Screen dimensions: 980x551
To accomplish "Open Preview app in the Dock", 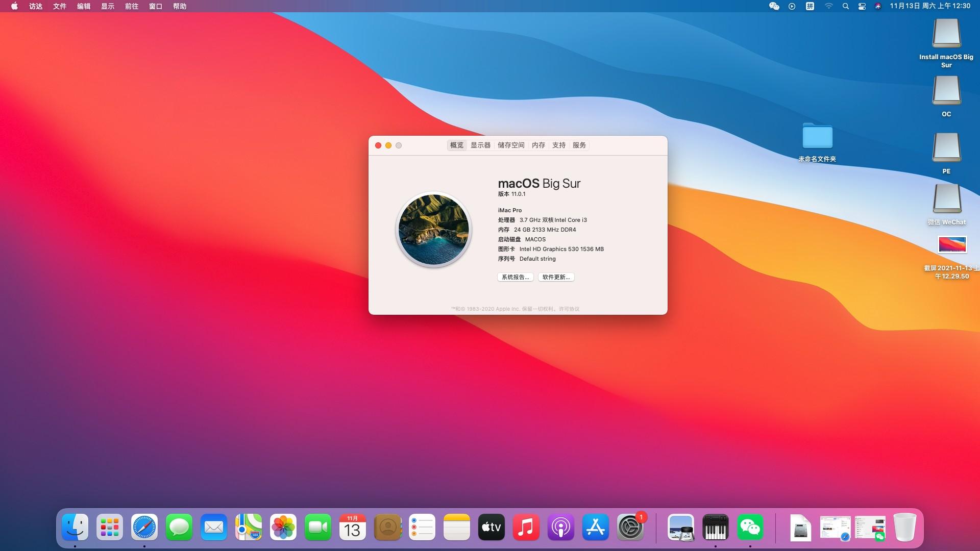I will [681, 527].
